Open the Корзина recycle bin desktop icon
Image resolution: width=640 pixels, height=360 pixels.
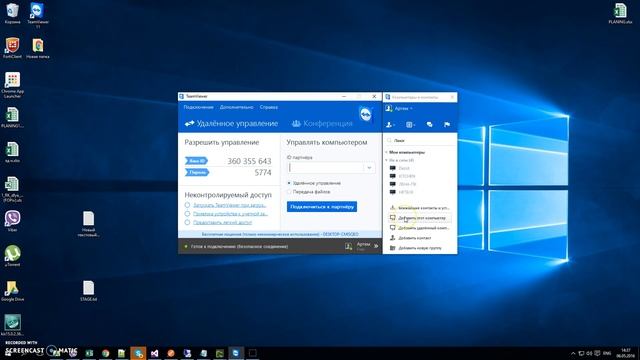[12, 13]
